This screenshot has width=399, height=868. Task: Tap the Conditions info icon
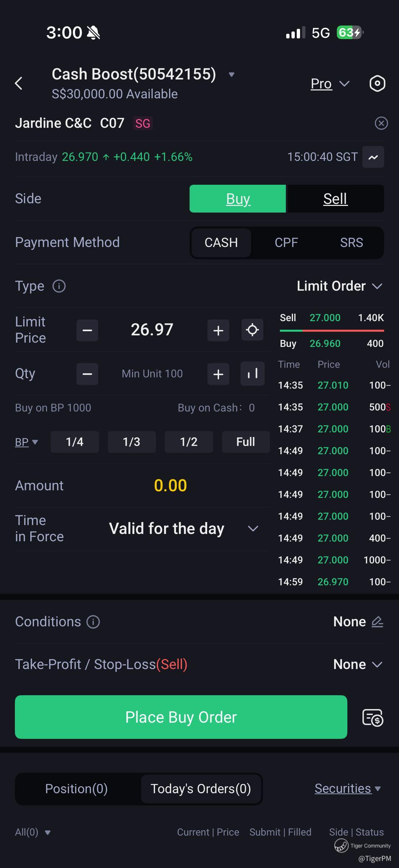click(93, 622)
